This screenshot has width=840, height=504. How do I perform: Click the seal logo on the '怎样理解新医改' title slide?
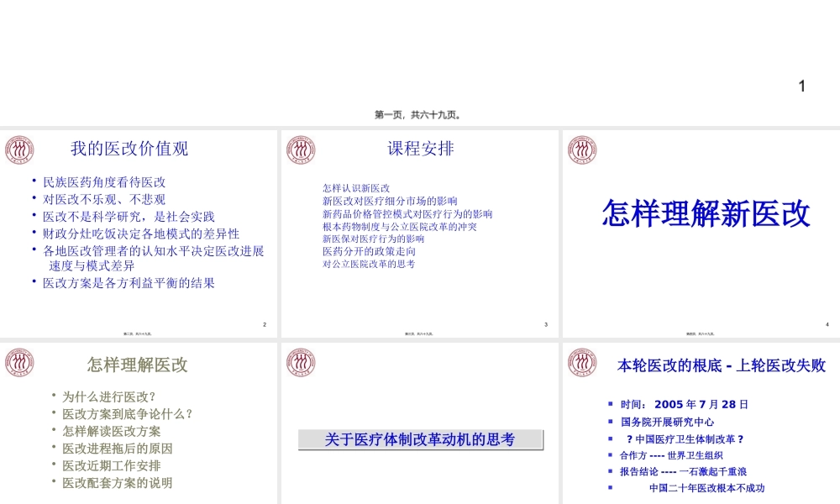pos(581,148)
